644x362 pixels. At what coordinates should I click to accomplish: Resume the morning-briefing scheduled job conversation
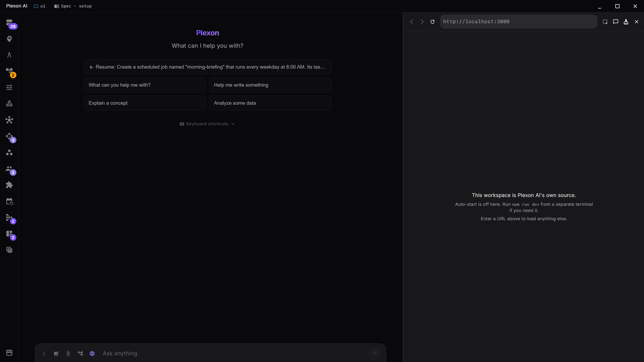click(207, 67)
